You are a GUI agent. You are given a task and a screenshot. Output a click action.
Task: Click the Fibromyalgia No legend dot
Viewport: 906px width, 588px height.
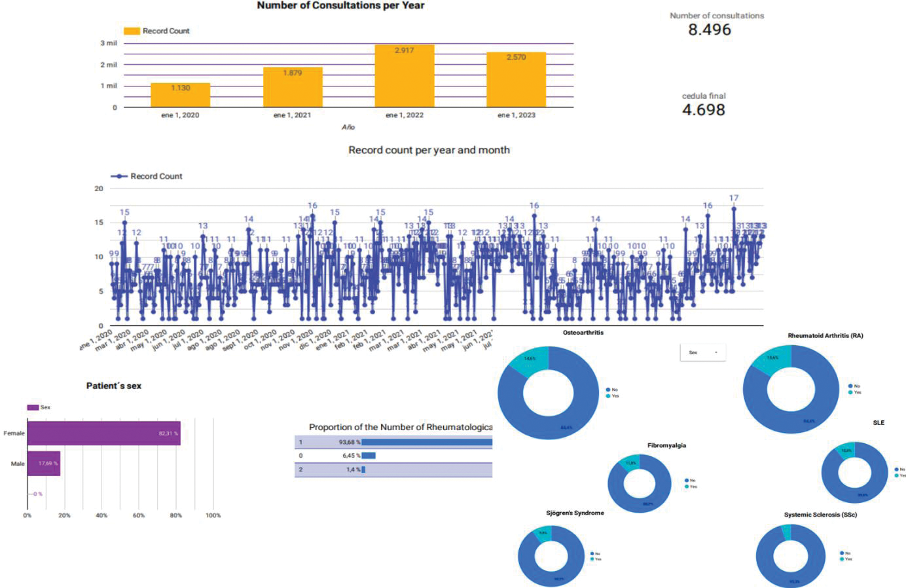click(687, 481)
